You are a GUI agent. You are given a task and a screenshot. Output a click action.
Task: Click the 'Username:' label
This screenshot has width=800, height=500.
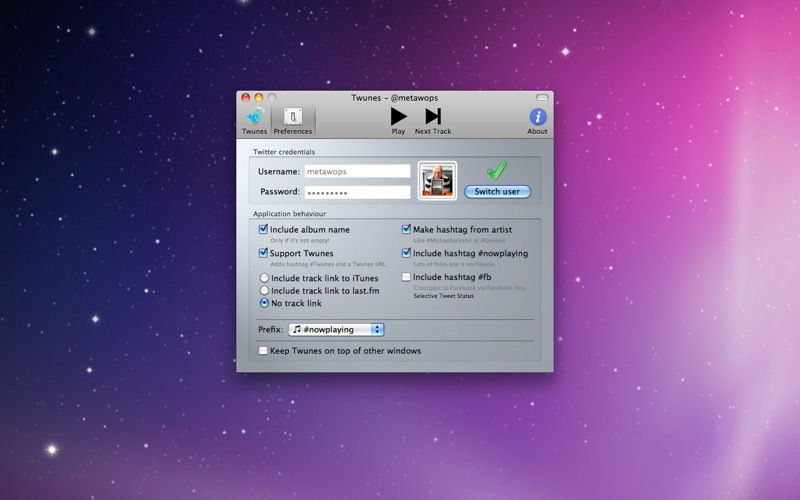279,171
